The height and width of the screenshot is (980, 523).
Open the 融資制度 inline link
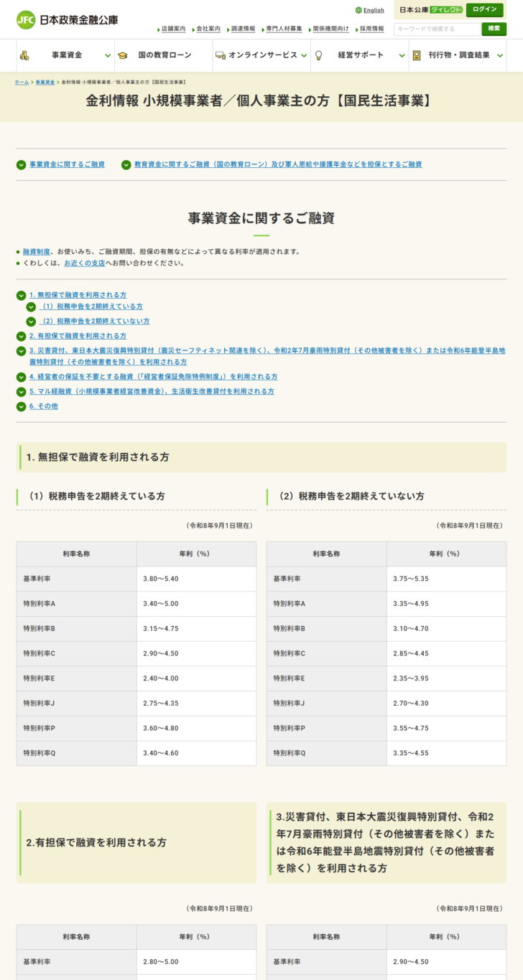pyautogui.click(x=37, y=252)
